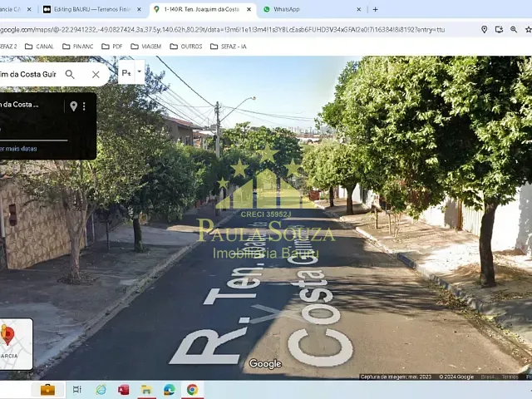Focus the Maps search input field
Screen dimensions: 532x399
coord(29,74)
